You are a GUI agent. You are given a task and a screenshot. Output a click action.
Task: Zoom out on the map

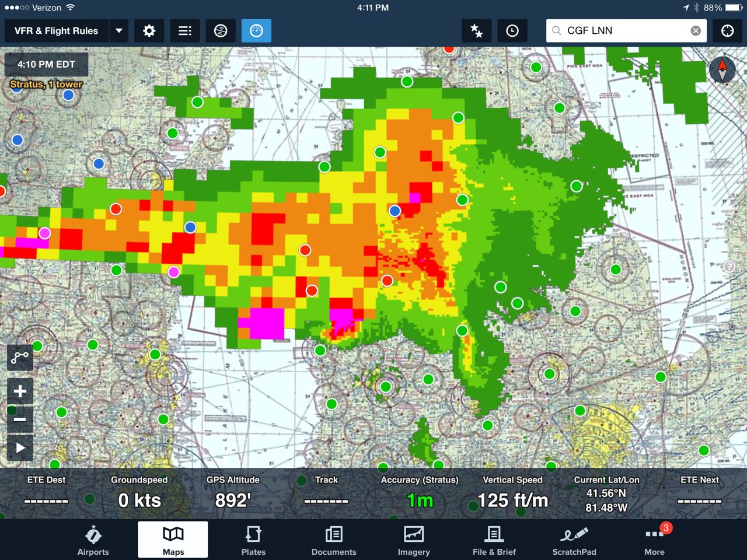coord(20,419)
